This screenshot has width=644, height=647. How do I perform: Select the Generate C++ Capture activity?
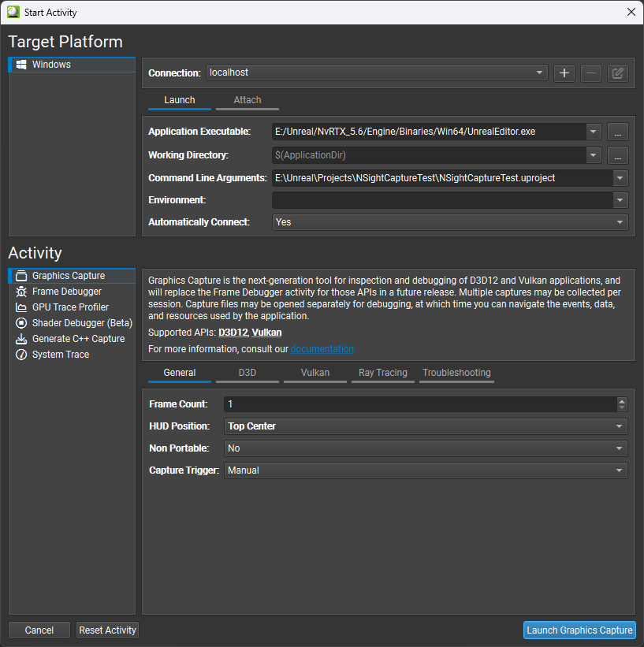(x=72, y=339)
